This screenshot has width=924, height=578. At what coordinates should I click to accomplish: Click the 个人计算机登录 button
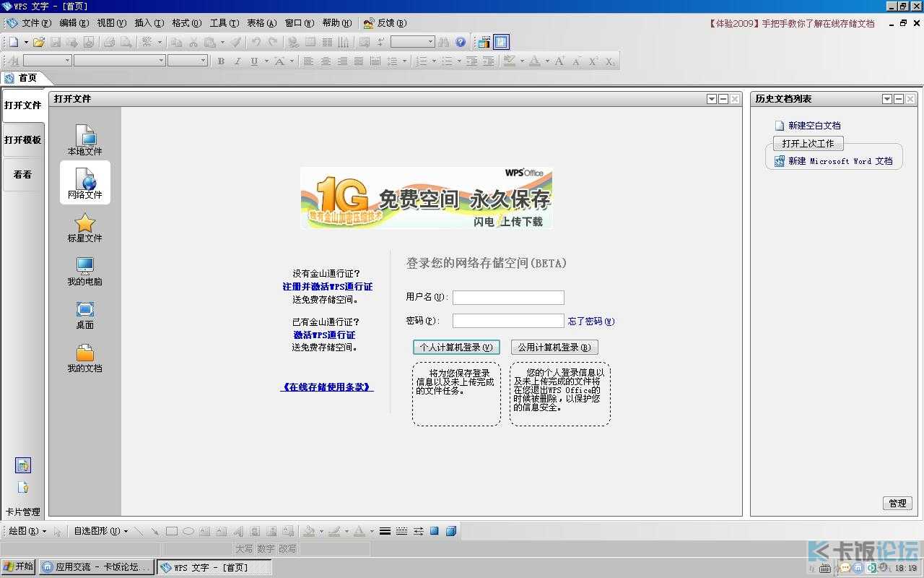click(x=456, y=348)
